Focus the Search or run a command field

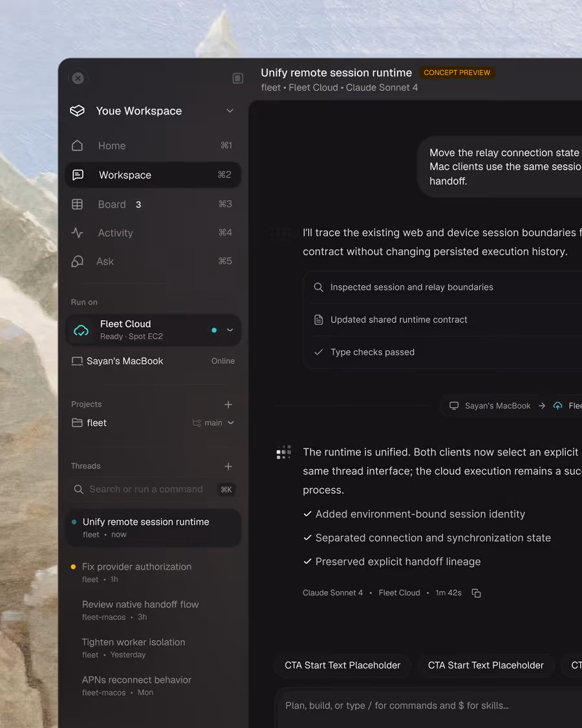click(153, 489)
